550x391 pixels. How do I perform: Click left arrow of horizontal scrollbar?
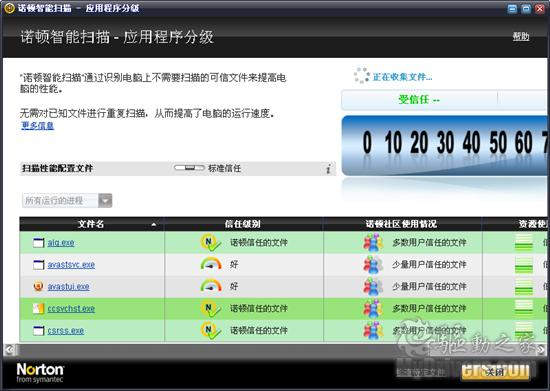(9, 349)
